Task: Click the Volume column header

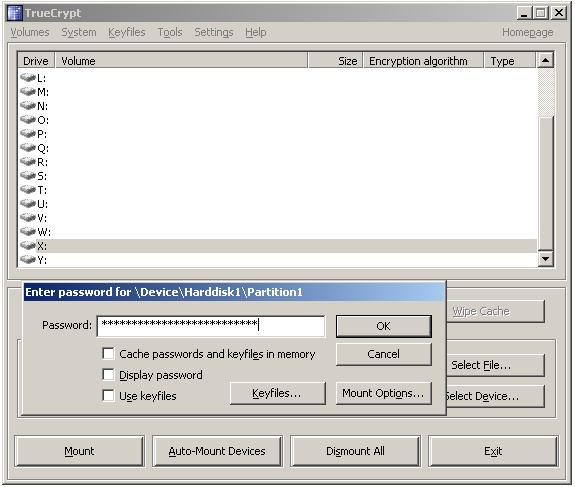Action: [x=181, y=61]
